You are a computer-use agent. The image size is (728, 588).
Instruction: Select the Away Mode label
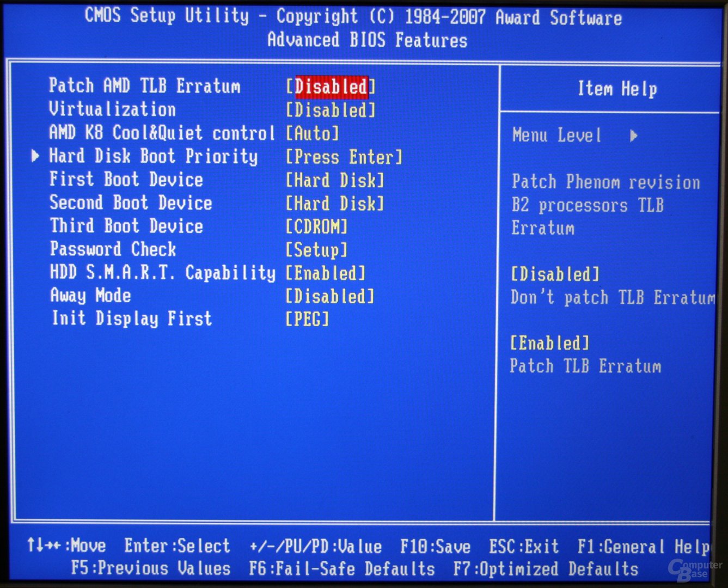91,296
